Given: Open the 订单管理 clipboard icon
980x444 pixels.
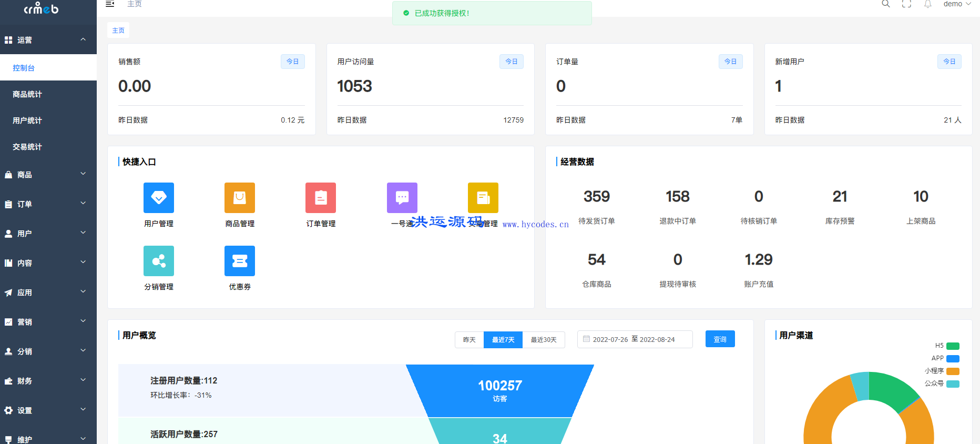Looking at the screenshot, I should click(x=321, y=198).
